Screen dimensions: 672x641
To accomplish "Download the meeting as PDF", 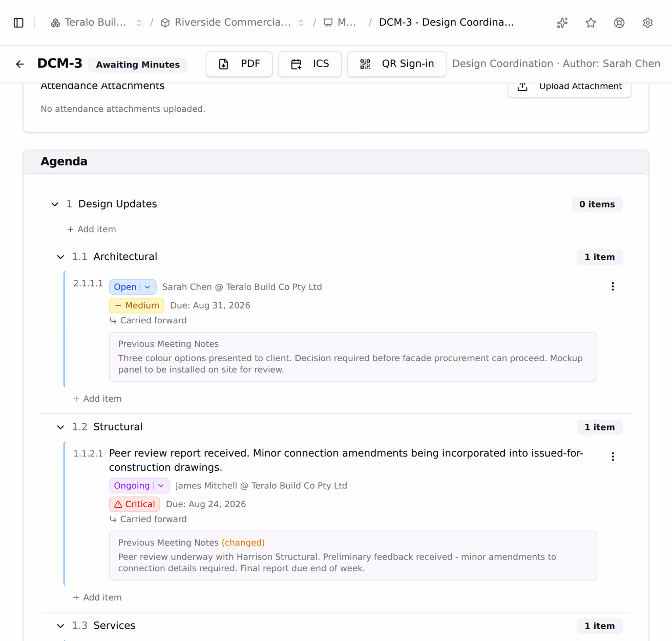I will coord(239,64).
